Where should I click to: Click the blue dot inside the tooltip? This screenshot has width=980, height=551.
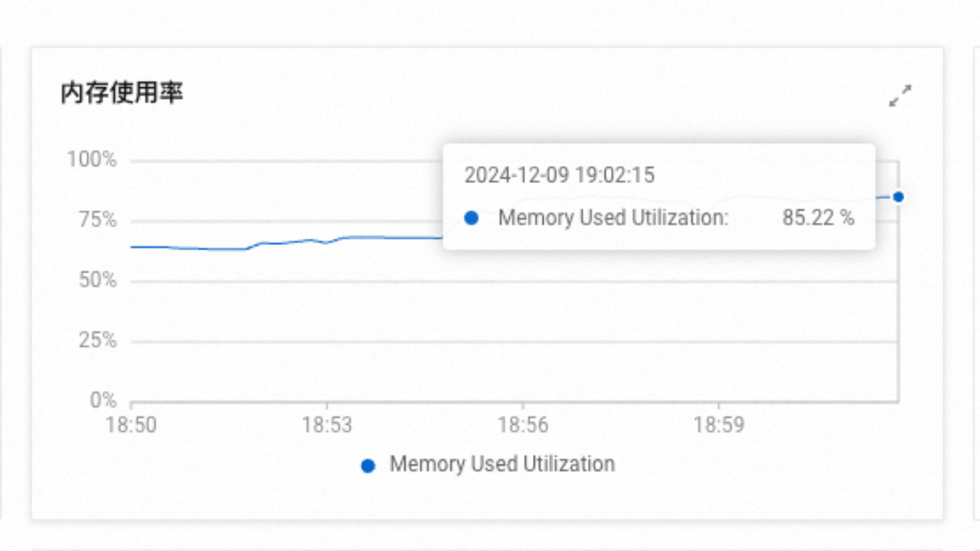pos(472,218)
